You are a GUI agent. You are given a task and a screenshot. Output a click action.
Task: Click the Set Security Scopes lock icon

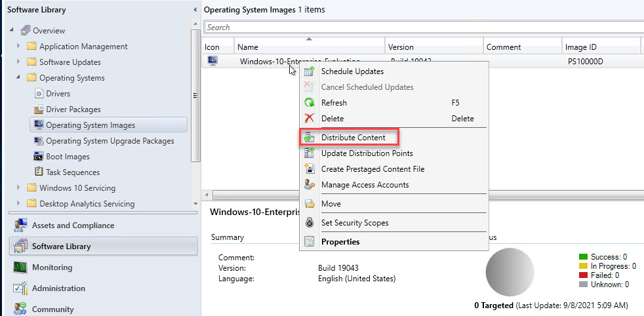[x=310, y=223]
